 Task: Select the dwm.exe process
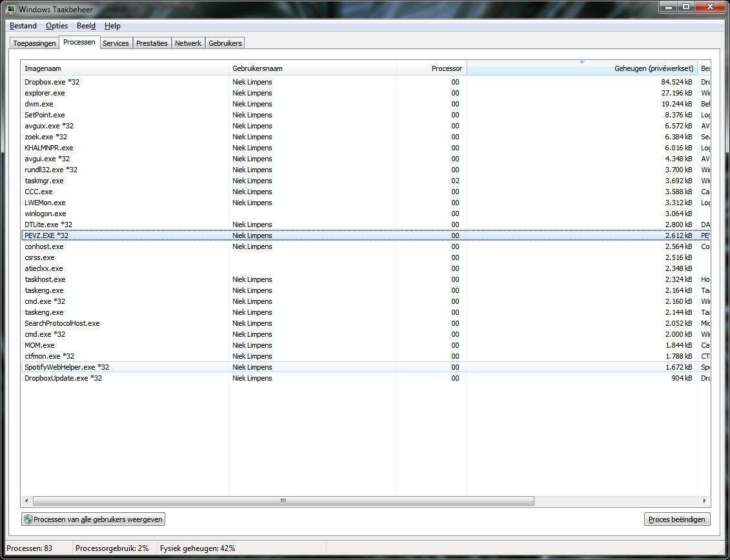pos(366,104)
